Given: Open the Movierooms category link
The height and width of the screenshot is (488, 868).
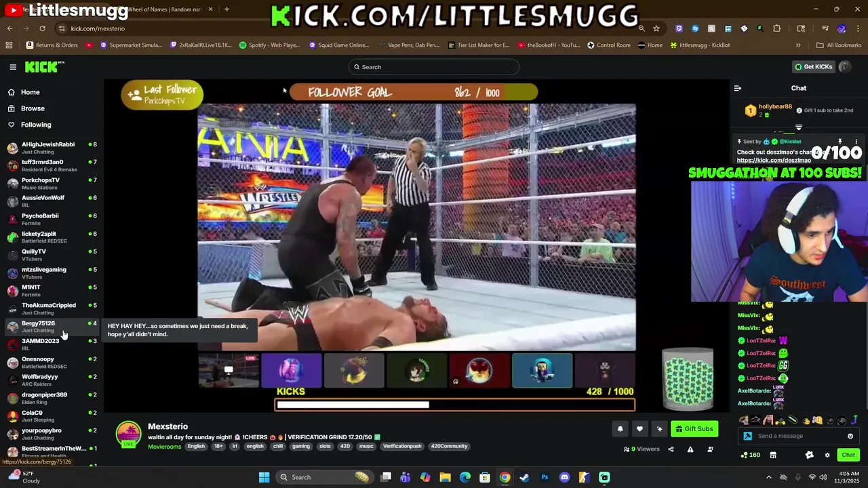Looking at the screenshot, I should click(x=165, y=447).
